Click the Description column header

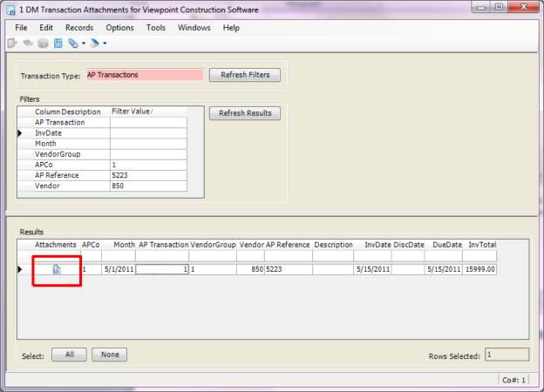333,245
